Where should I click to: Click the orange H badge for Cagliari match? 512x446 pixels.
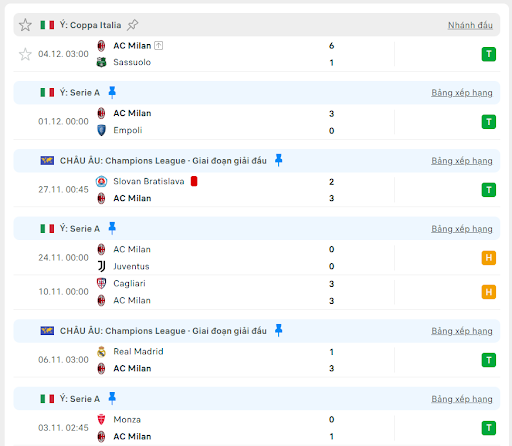pos(489,292)
